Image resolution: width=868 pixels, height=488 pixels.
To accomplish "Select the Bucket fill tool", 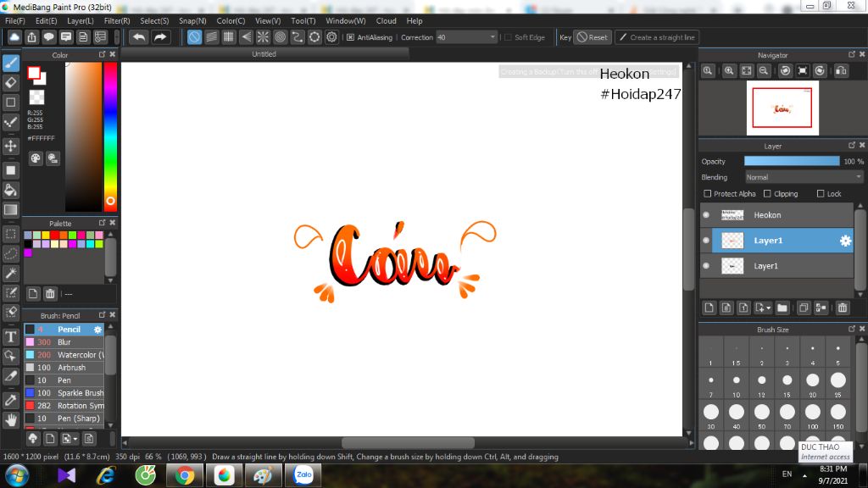I will [10, 191].
